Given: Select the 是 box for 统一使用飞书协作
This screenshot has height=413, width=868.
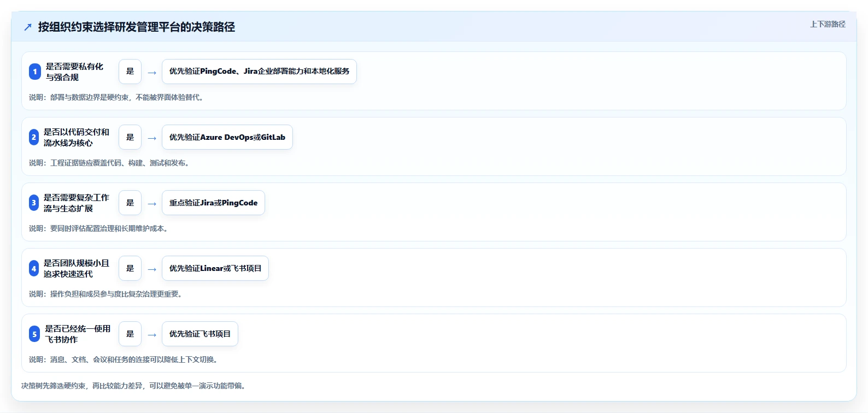Looking at the screenshot, I should [130, 334].
